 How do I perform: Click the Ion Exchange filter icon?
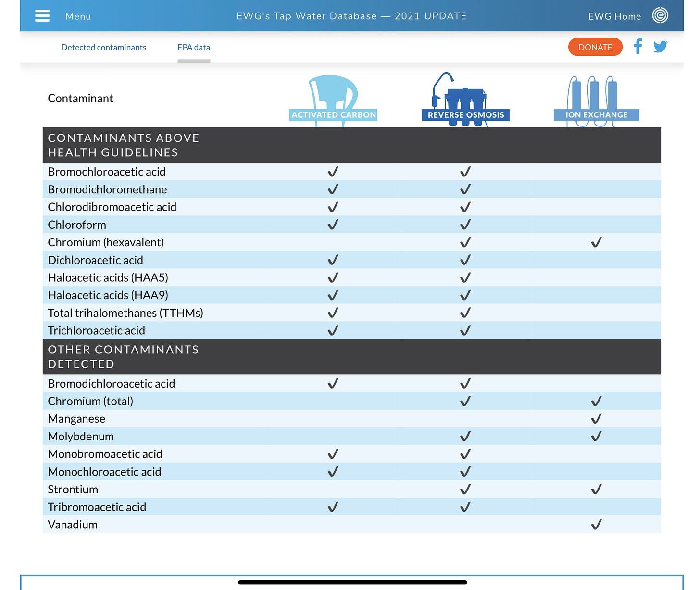tap(596, 101)
